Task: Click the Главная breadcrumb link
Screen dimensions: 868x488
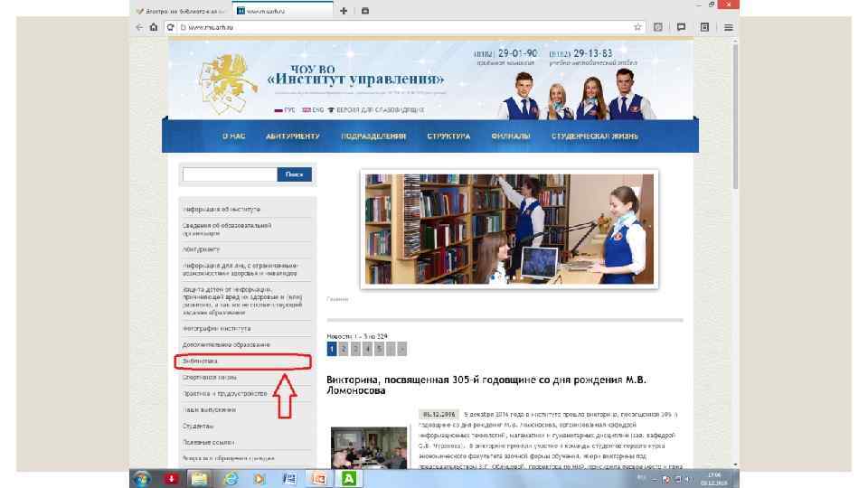Action: (337, 299)
